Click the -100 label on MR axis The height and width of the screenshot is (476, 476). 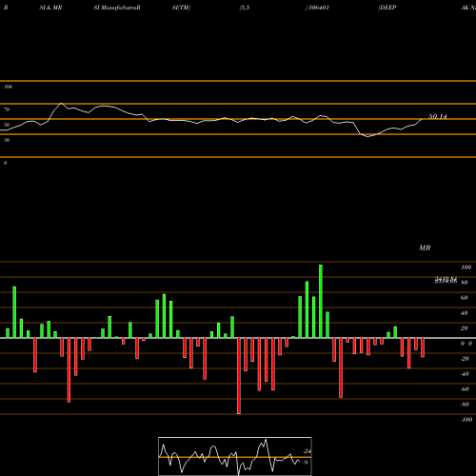point(466,420)
